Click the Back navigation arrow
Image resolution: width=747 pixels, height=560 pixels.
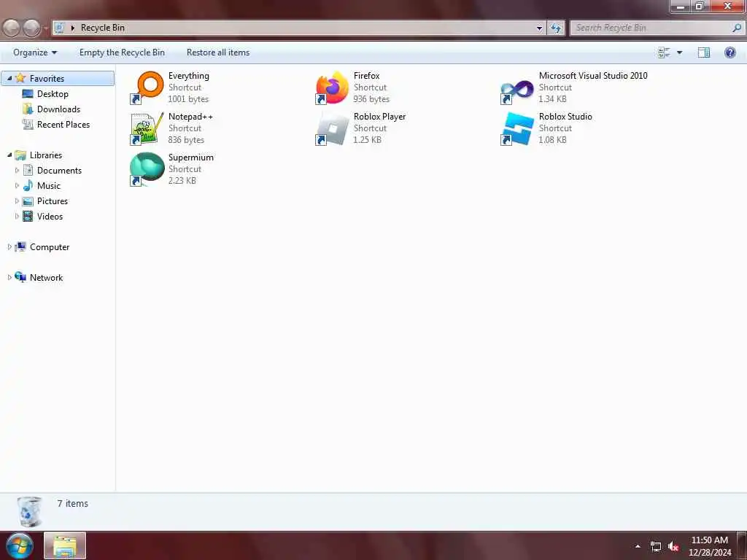coord(11,28)
